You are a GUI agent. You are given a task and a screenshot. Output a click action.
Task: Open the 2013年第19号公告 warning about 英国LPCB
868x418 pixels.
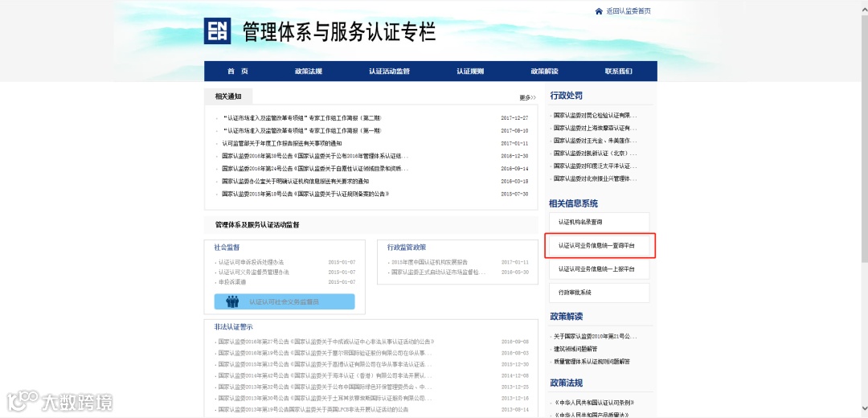[313, 410]
